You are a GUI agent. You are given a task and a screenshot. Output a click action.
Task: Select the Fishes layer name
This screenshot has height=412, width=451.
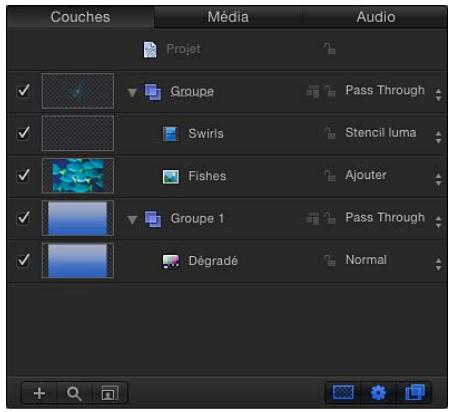tap(207, 176)
